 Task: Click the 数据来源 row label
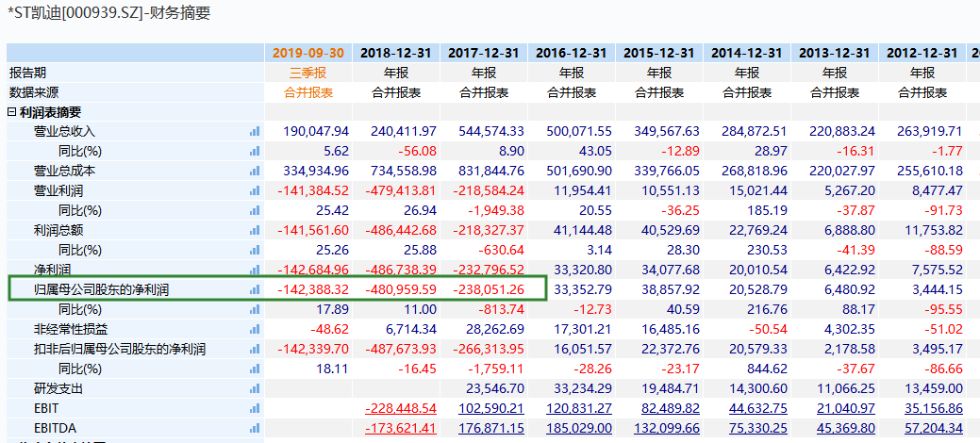(34, 92)
